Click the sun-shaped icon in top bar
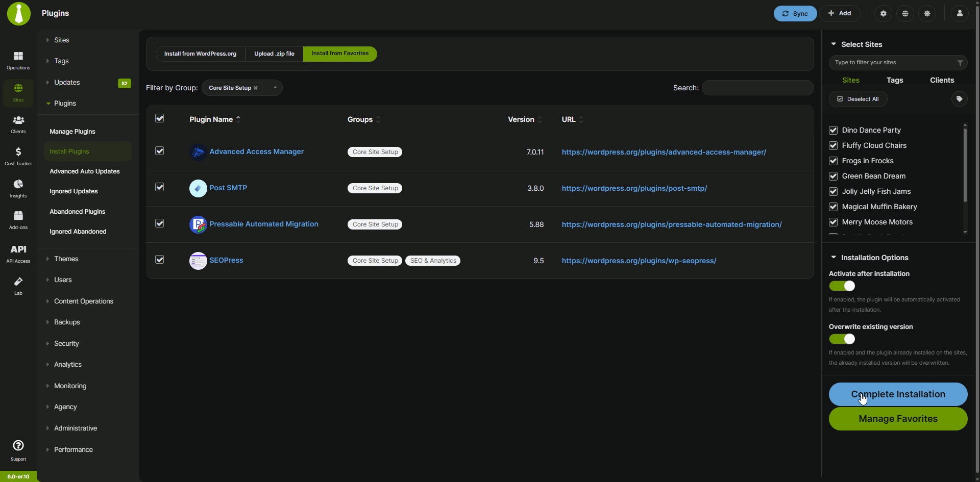This screenshot has width=980, height=482. click(927, 13)
